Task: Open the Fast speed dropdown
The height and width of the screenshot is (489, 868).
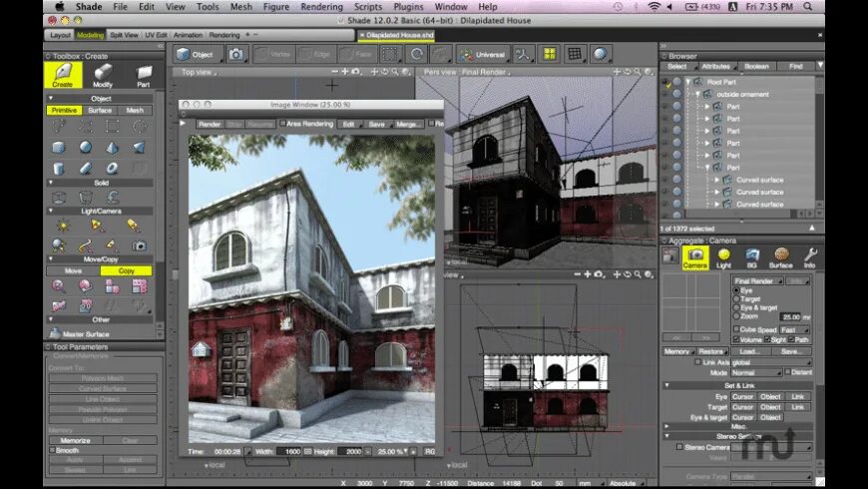Action: point(794,329)
